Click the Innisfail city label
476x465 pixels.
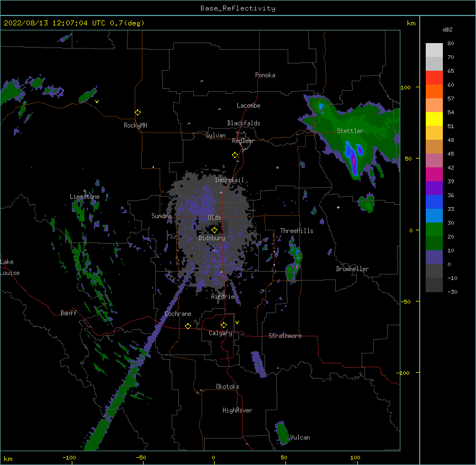(x=229, y=180)
